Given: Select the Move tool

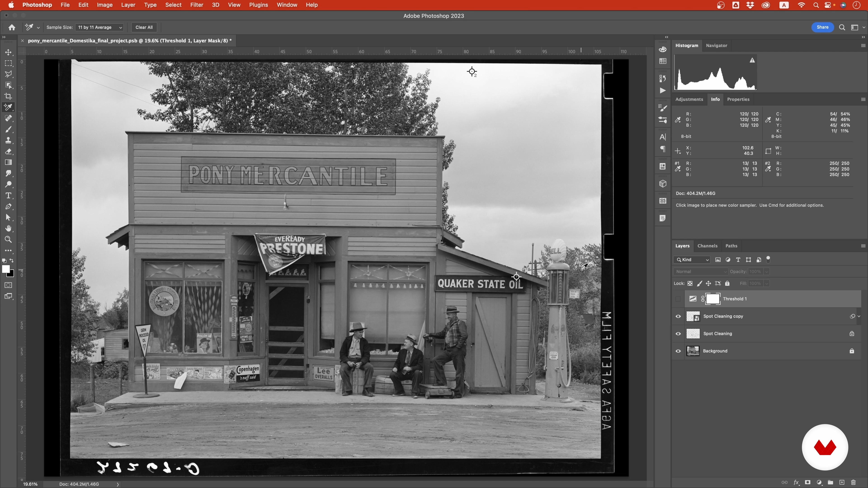Looking at the screenshot, I should (8, 52).
